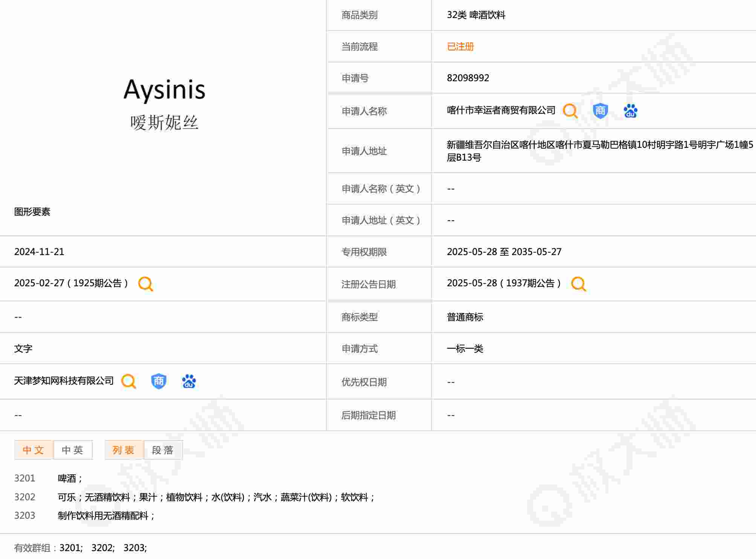Viewport: 756px width, 559px height.
Task: Click agency name 天津梦知网科技有限公司
Action: [64, 381]
